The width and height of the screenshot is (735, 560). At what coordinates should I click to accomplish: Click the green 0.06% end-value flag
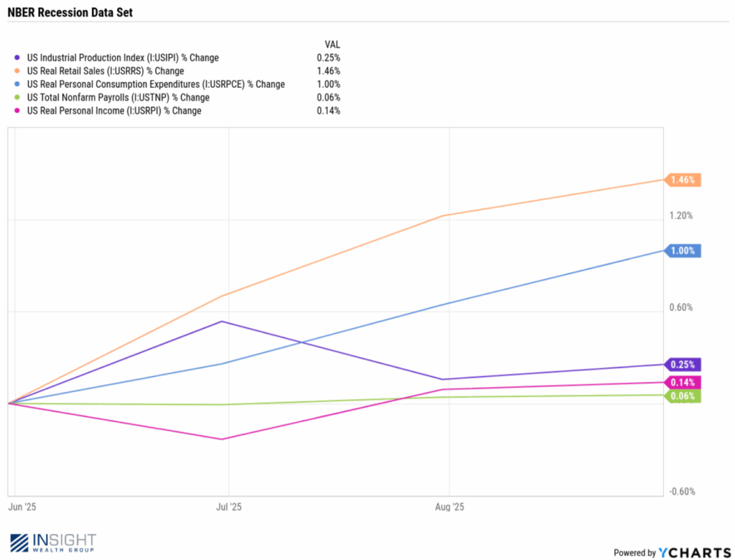point(683,396)
